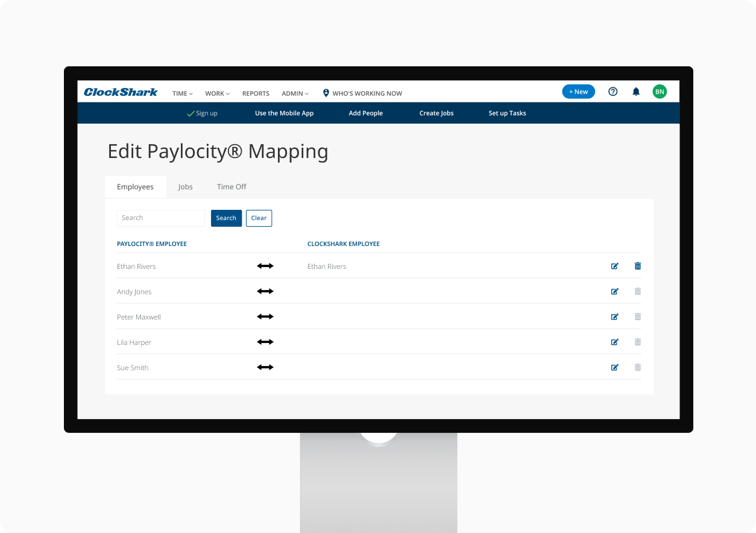
Task: Open Use the Mobile App link
Action: coord(285,113)
